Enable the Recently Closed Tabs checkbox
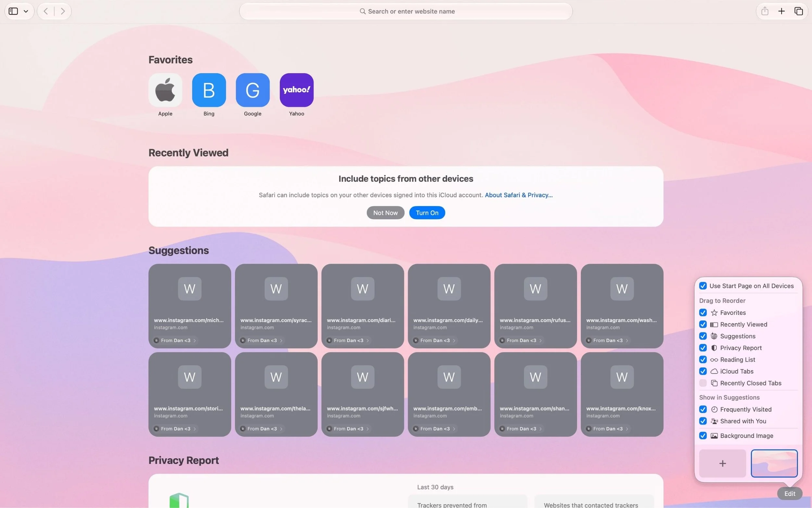Image resolution: width=812 pixels, height=508 pixels. tap(703, 383)
